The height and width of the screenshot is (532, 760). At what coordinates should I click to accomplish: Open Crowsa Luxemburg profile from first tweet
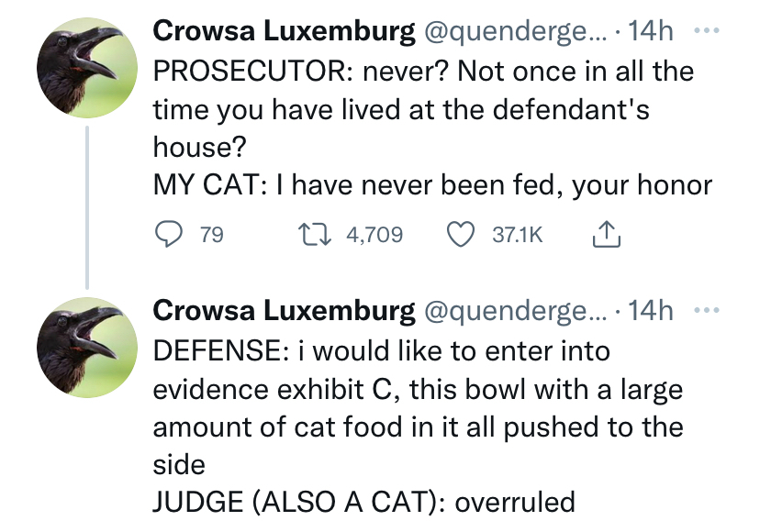click(284, 31)
